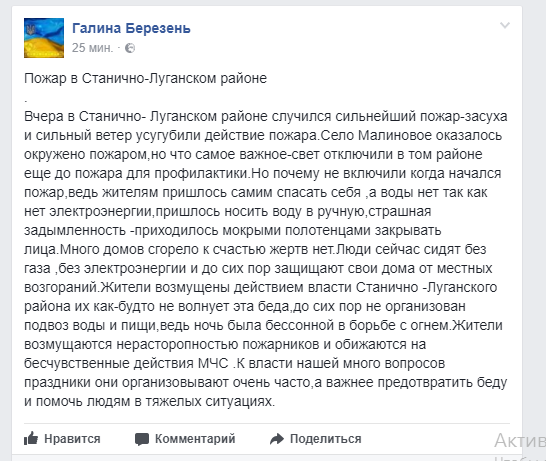
Task: Open Галина Березень's profile picture
Action: (44, 38)
